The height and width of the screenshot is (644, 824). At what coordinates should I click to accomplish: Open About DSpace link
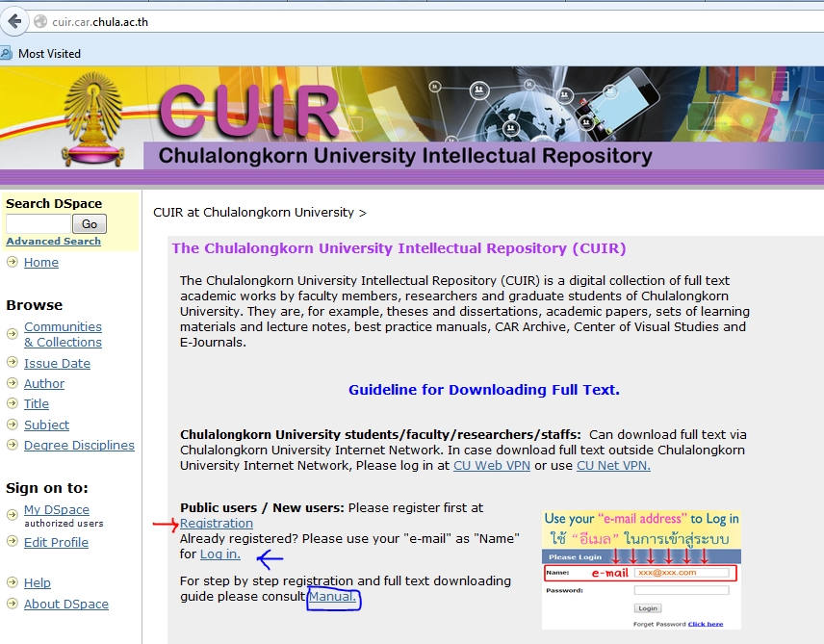(66, 604)
